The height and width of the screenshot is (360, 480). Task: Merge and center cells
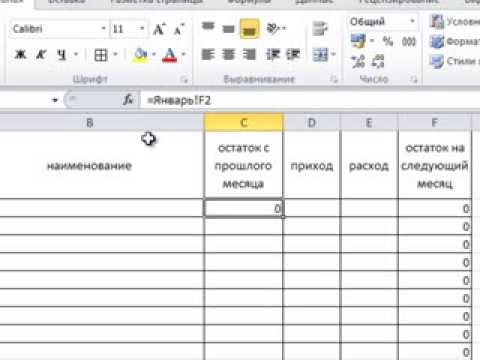point(320,54)
